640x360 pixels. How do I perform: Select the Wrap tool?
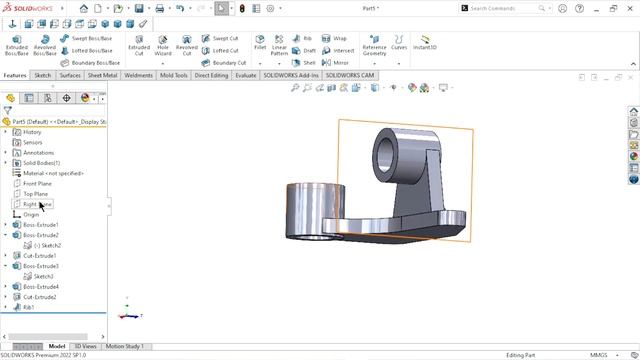point(334,38)
